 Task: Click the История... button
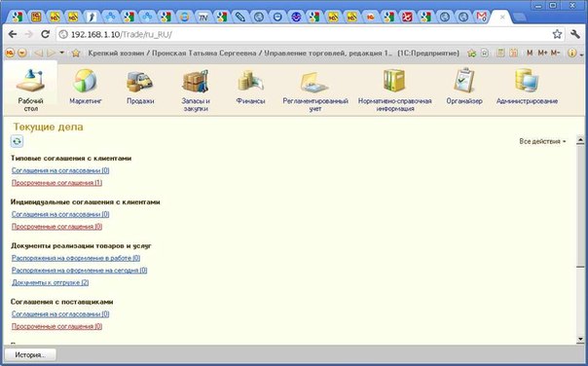click(30, 354)
